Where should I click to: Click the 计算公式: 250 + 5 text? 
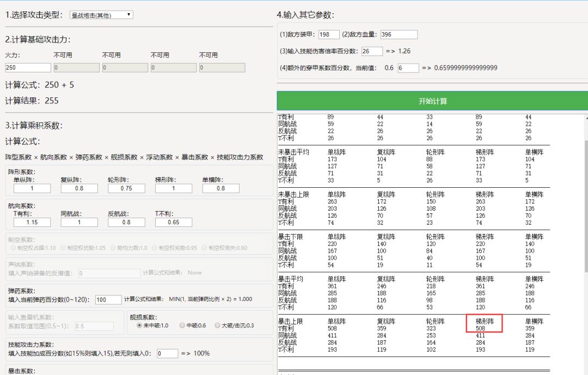point(39,85)
